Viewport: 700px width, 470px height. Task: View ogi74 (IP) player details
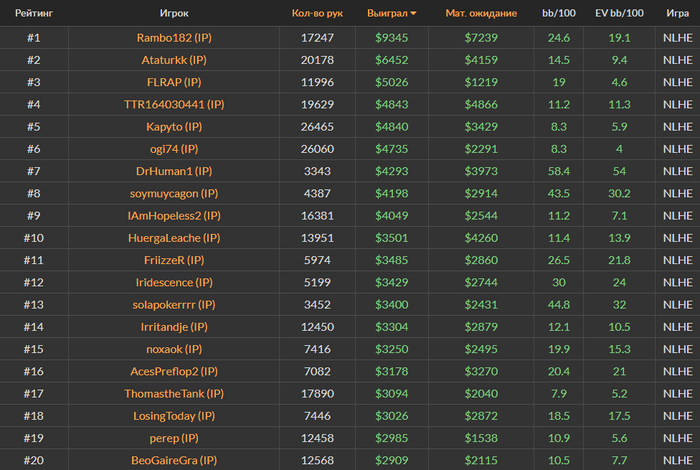click(x=174, y=149)
